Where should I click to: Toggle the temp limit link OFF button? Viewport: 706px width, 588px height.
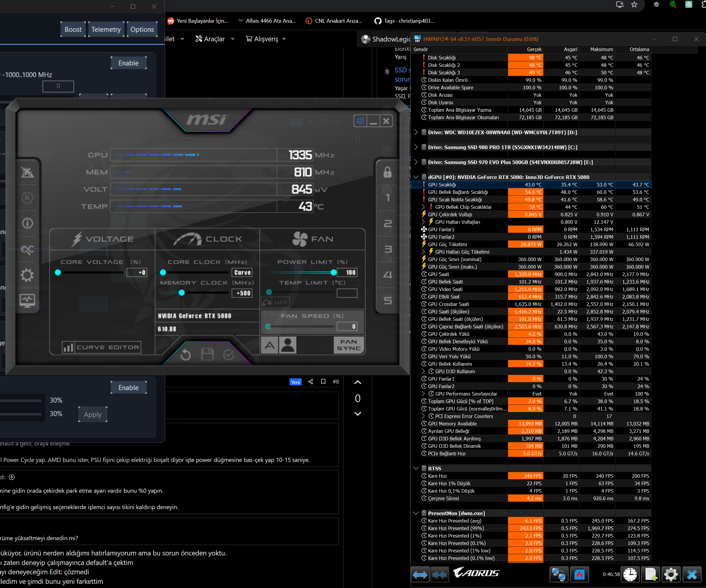coord(275,302)
